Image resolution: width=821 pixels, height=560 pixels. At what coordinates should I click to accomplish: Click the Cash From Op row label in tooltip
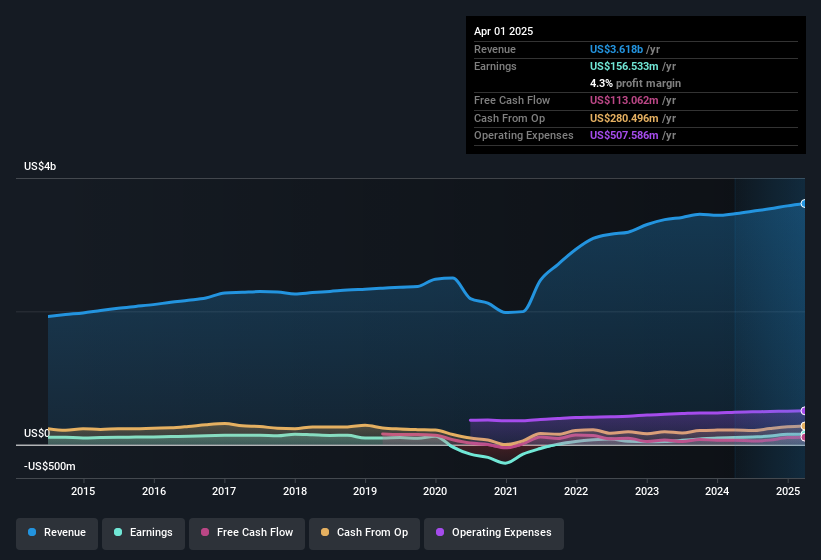coord(509,118)
